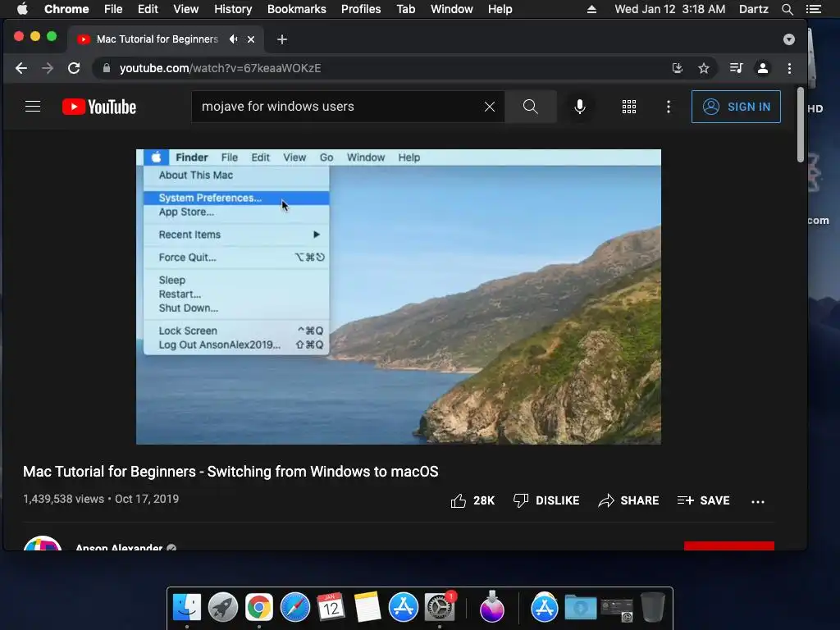Click the YouTube search magnifier button
The width and height of the screenshot is (840, 630).
click(x=531, y=107)
